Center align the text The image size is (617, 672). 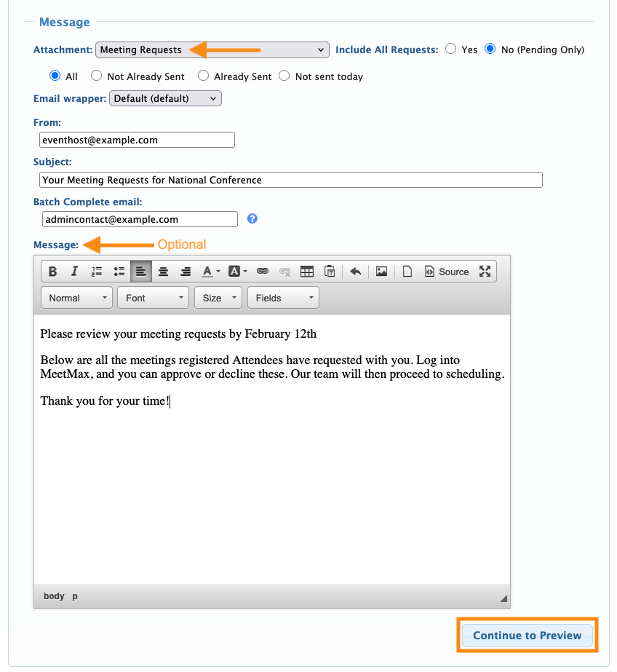163,272
